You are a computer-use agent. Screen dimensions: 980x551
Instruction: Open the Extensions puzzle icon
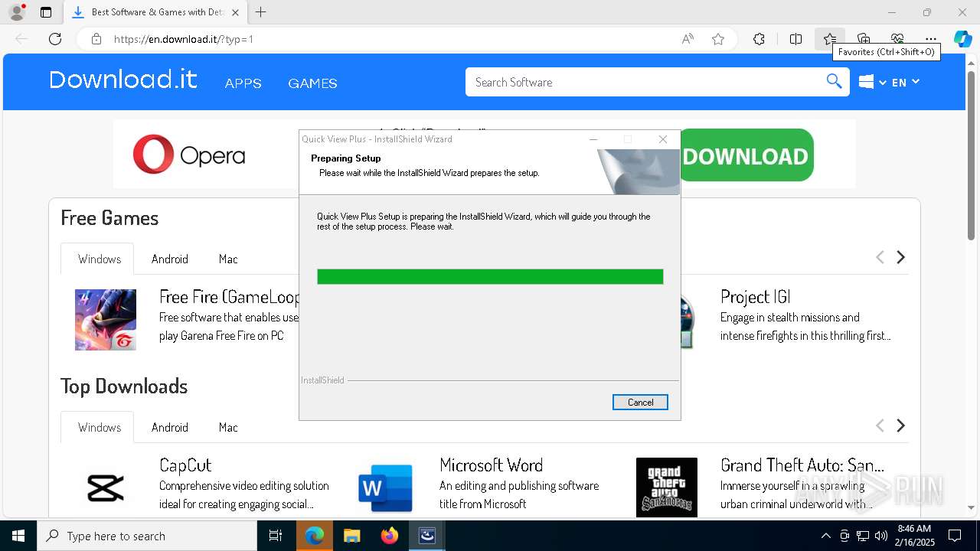(759, 39)
